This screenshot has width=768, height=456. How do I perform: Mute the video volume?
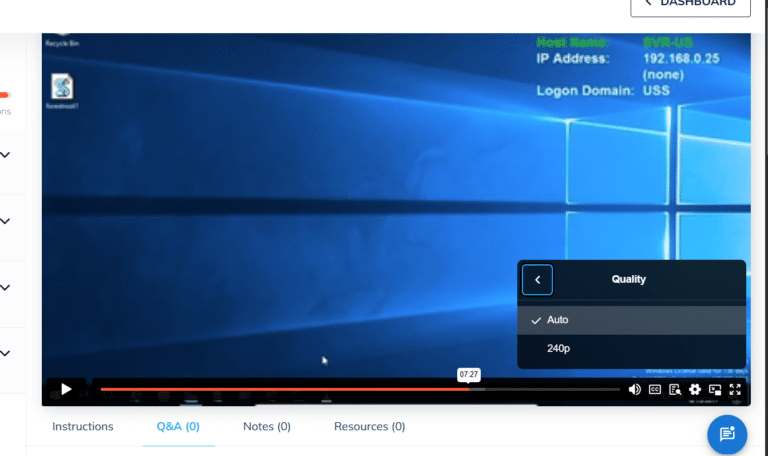pyautogui.click(x=634, y=390)
